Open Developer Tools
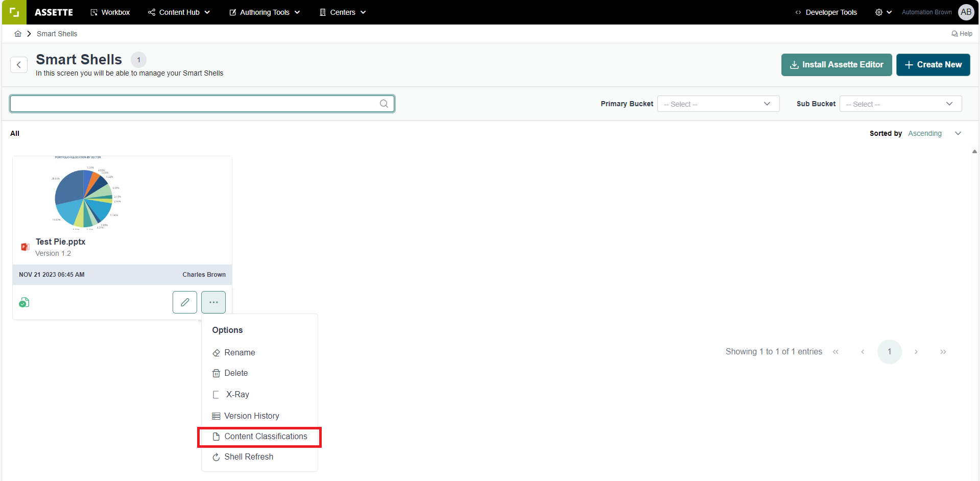Screen dimensions: 980x481 tap(826, 12)
